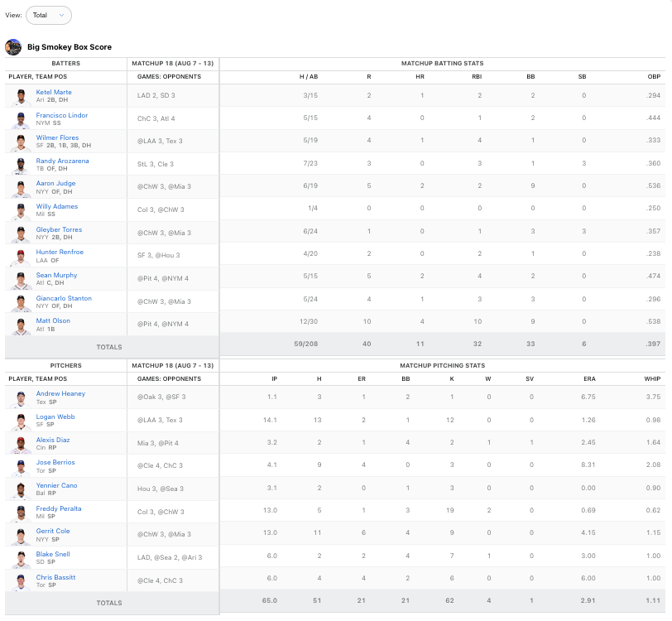This screenshot has height=621, width=672.
Task: Open the View Total dropdown
Action: (49, 15)
